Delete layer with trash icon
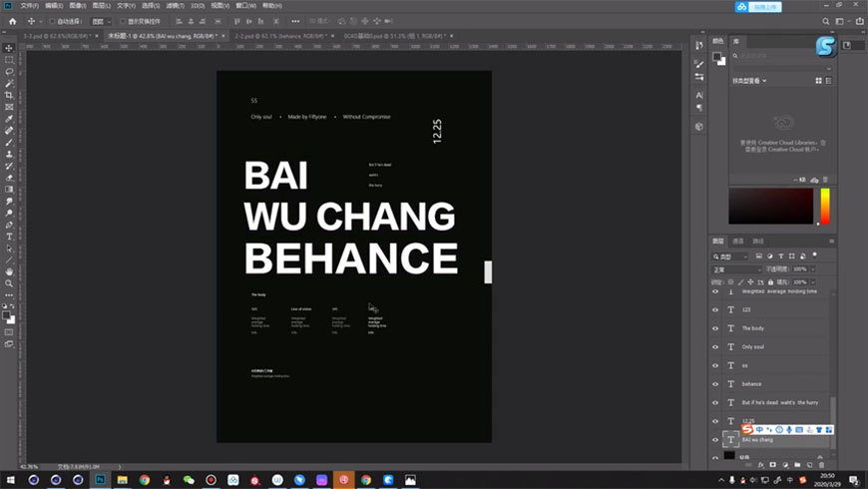Viewport: 868px width, 489px height. 821,465
